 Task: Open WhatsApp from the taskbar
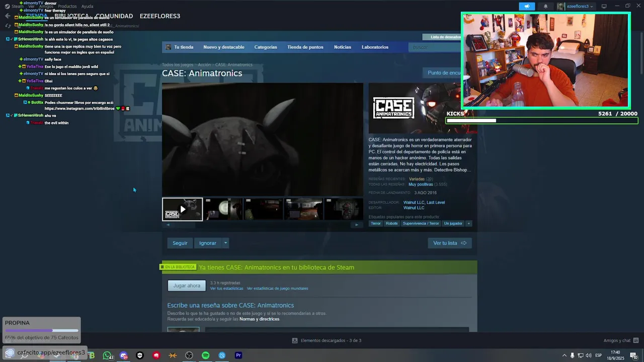[x=107, y=355]
